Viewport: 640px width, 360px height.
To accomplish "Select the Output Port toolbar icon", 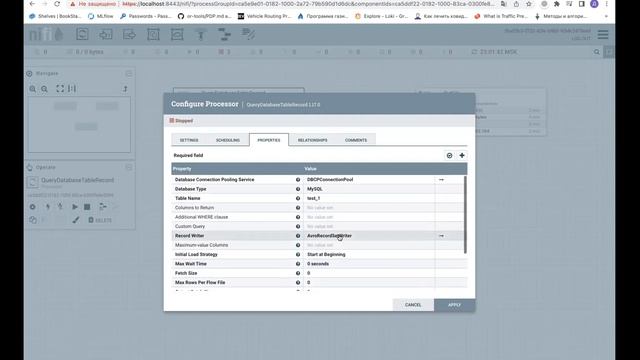I will coord(129,34).
